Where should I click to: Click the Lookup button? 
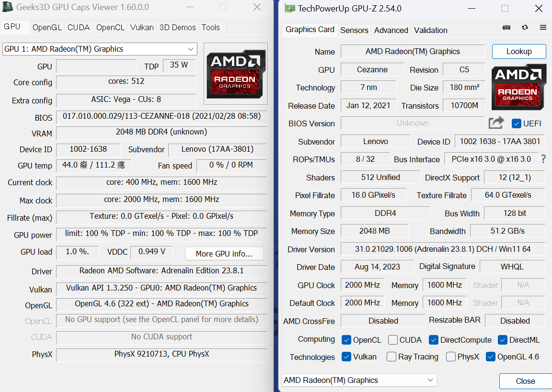pyautogui.click(x=519, y=51)
